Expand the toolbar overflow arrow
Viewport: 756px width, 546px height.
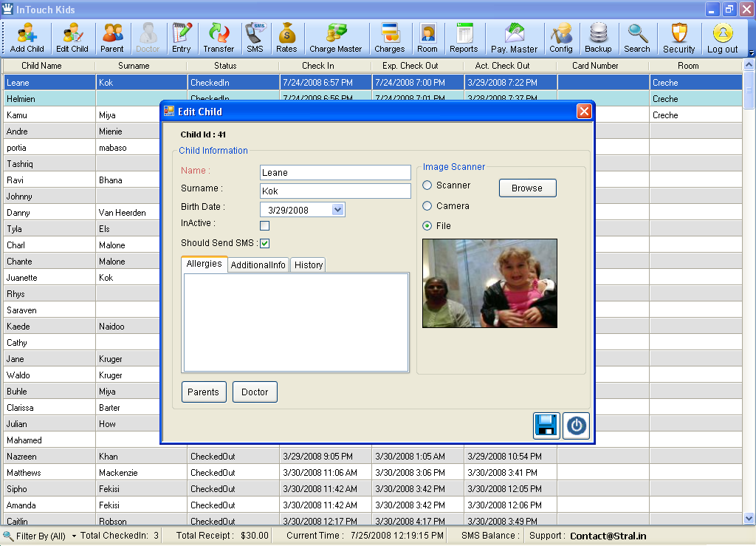coord(751,52)
